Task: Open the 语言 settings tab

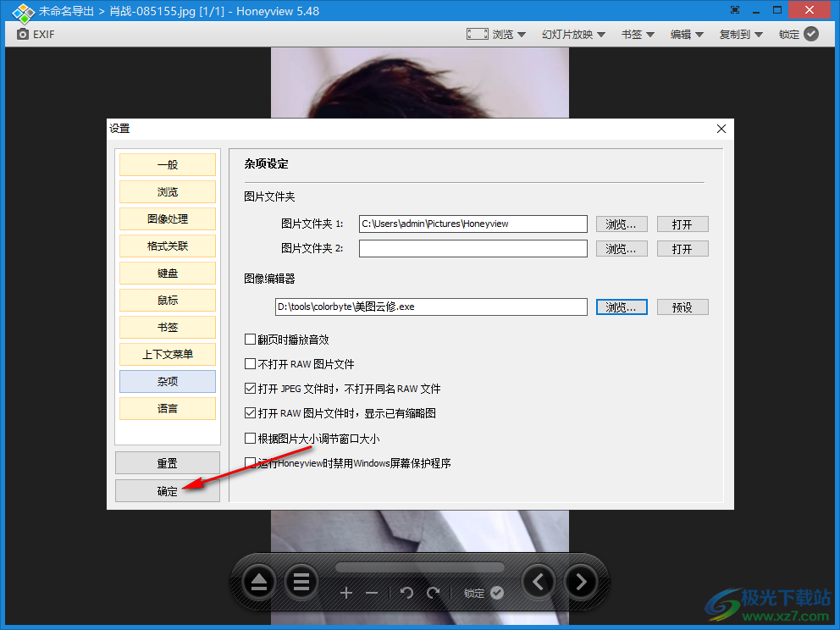Action: (x=168, y=408)
